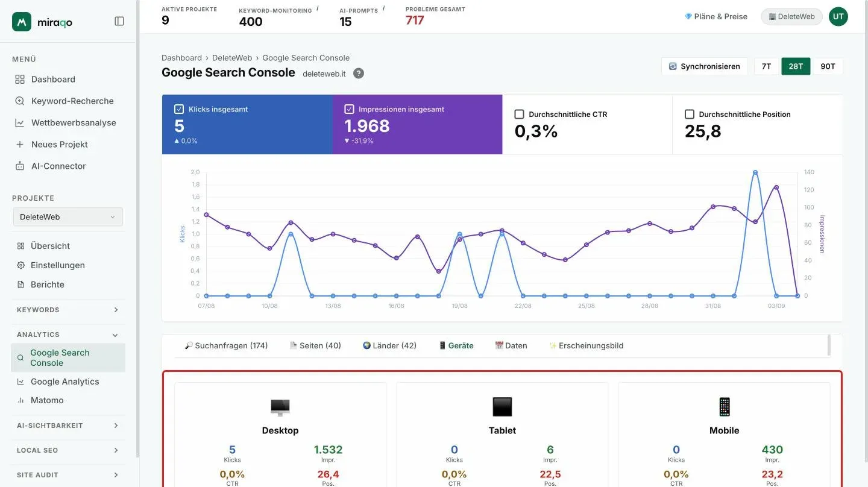Click the Desktop monitor icon
This screenshot has height=487, width=868.
pos(280,407)
